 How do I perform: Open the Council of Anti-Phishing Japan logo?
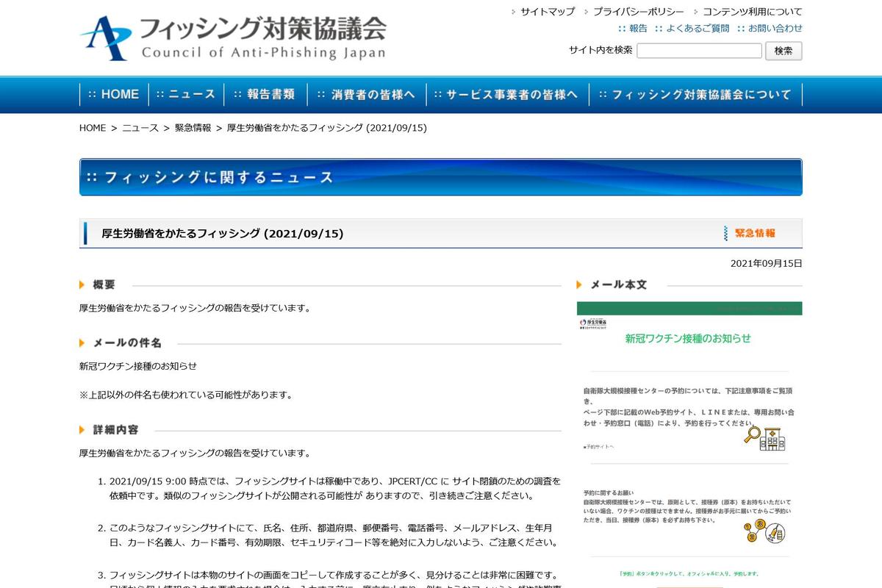point(233,37)
